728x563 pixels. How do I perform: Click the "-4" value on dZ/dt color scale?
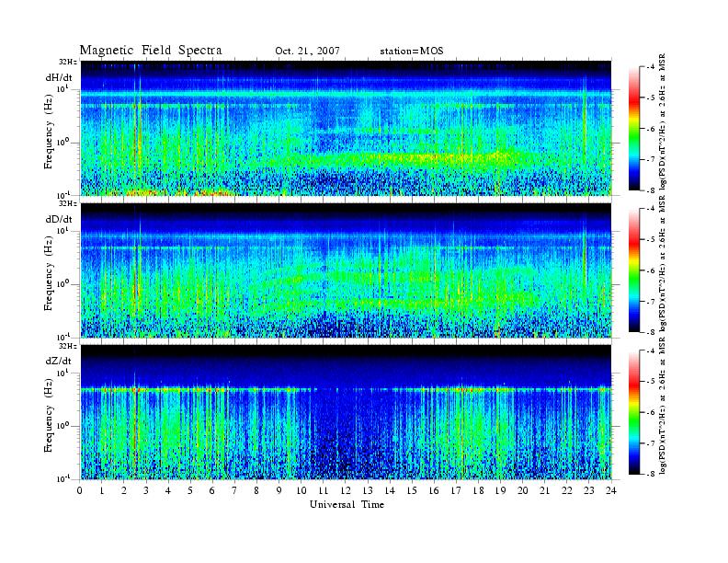651,350
